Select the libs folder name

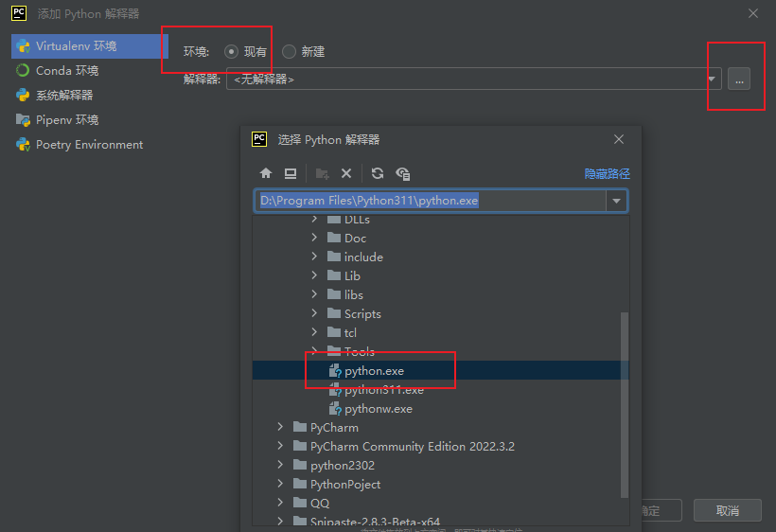point(354,295)
